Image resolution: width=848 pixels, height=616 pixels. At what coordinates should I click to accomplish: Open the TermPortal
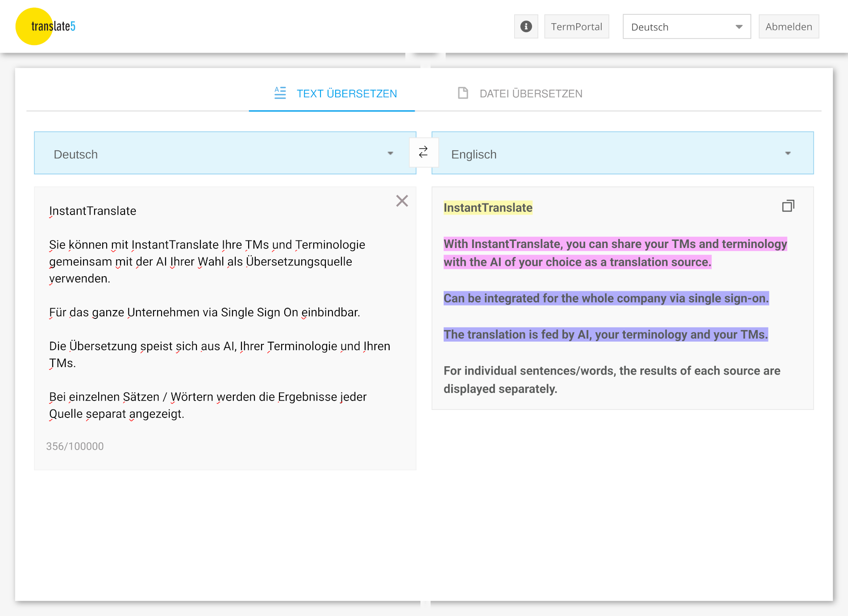pos(577,26)
